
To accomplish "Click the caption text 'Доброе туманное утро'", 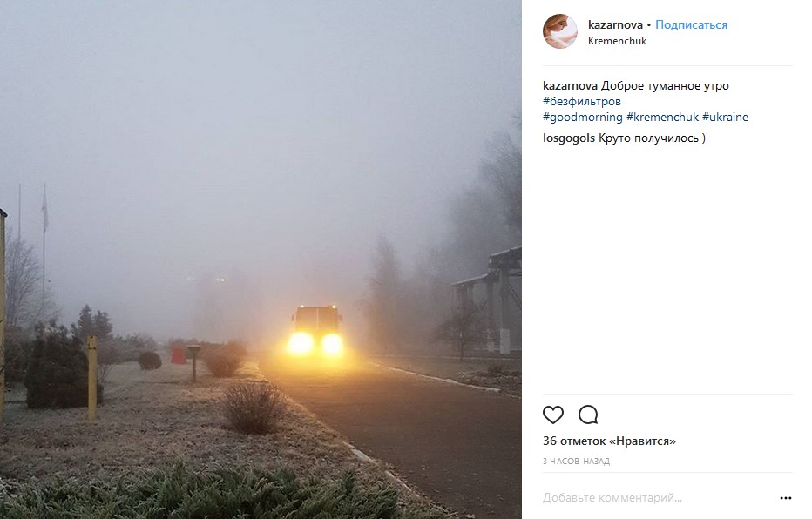I will click(x=665, y=86).
